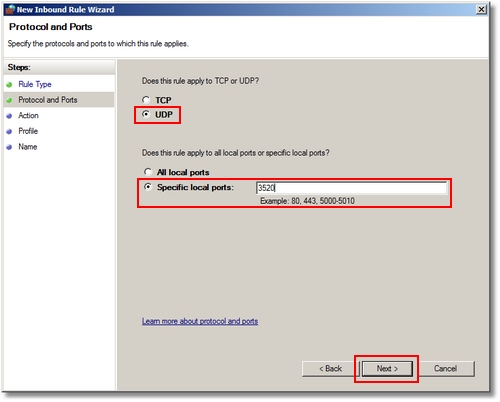Click the Protocol and Ports page heading

click(51, 27)
